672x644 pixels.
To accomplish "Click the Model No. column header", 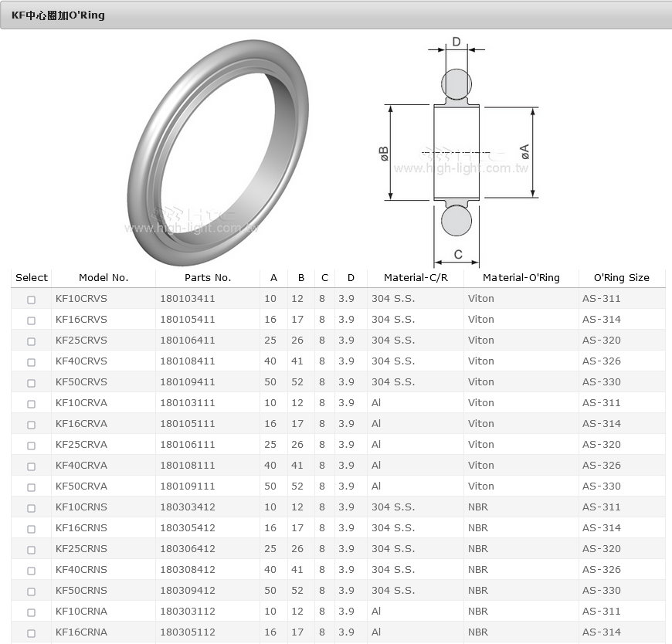I will pyautogui.click(x=104, y=278).
